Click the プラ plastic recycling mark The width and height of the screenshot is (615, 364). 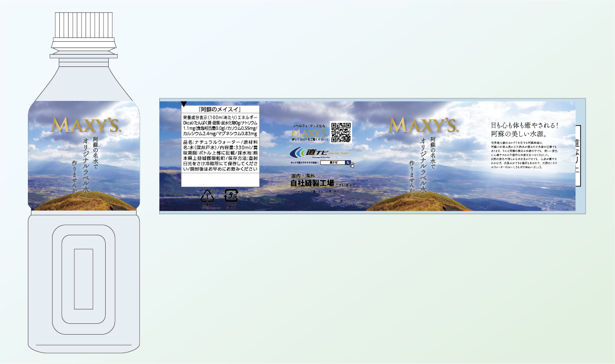pyautogui.click(x=230, y=196)
